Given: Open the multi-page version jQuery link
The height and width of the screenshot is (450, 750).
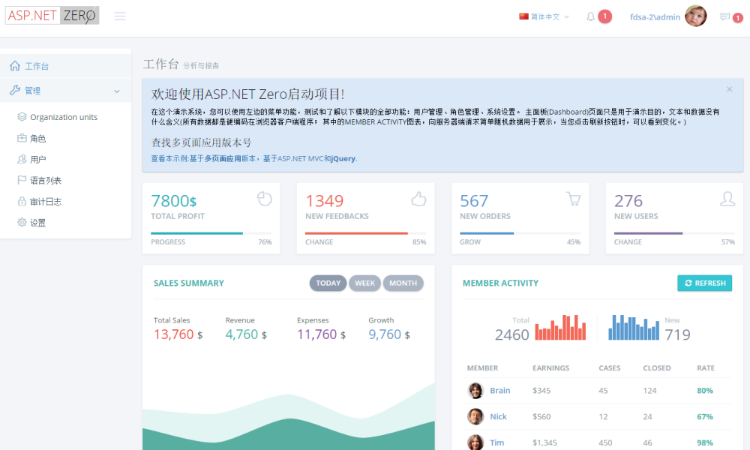Looking at the screenshot, I should 254,158.
